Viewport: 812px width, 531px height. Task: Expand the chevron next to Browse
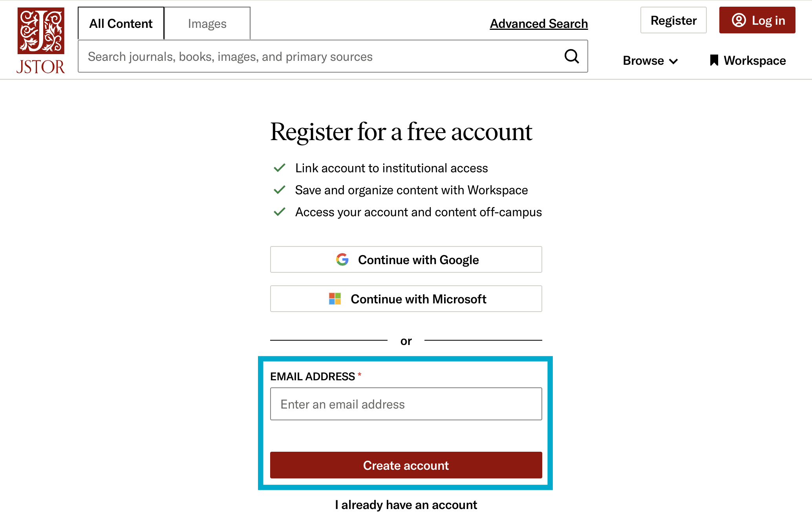[673, 61]
